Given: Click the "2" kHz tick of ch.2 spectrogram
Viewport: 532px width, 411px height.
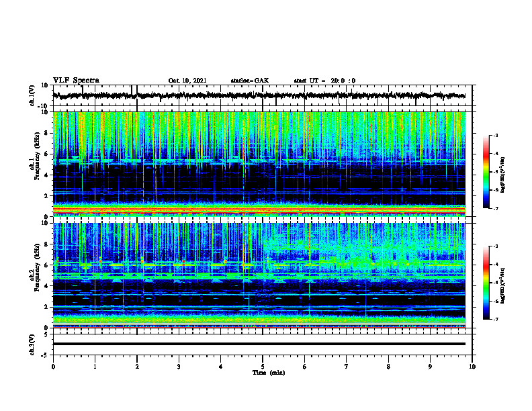Looking at the screenshot, I should pyautogui.click(x=46, y=307).
